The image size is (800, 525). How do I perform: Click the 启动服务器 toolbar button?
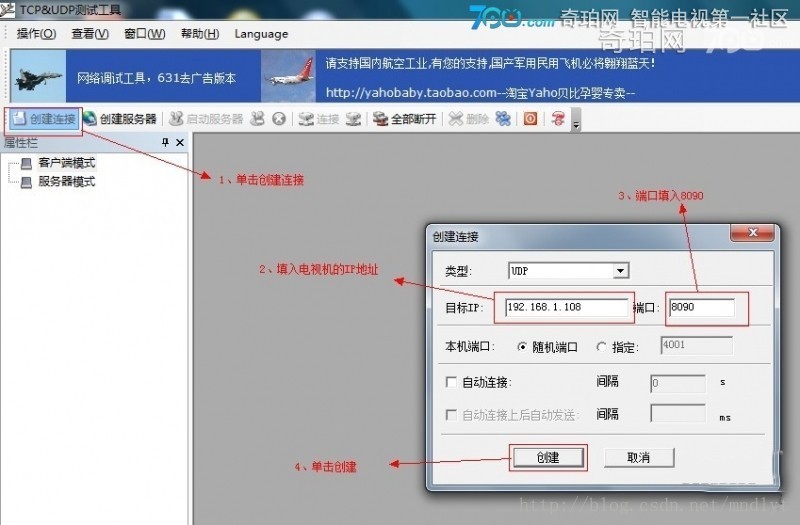click(x=206, y=119)
